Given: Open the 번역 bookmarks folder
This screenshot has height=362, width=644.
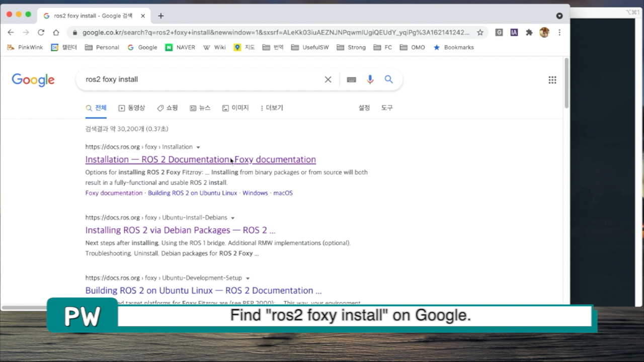Looking at the screenshot, I should pos(273,47).
